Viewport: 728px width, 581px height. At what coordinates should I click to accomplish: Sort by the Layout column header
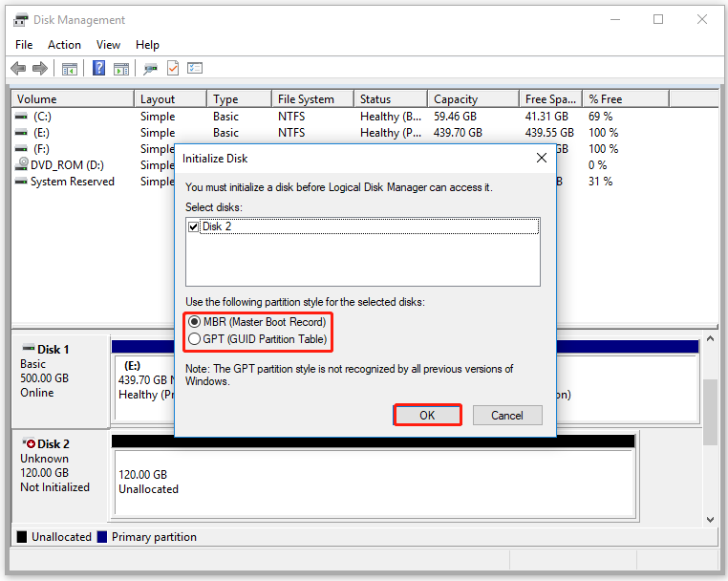[170, 99]
